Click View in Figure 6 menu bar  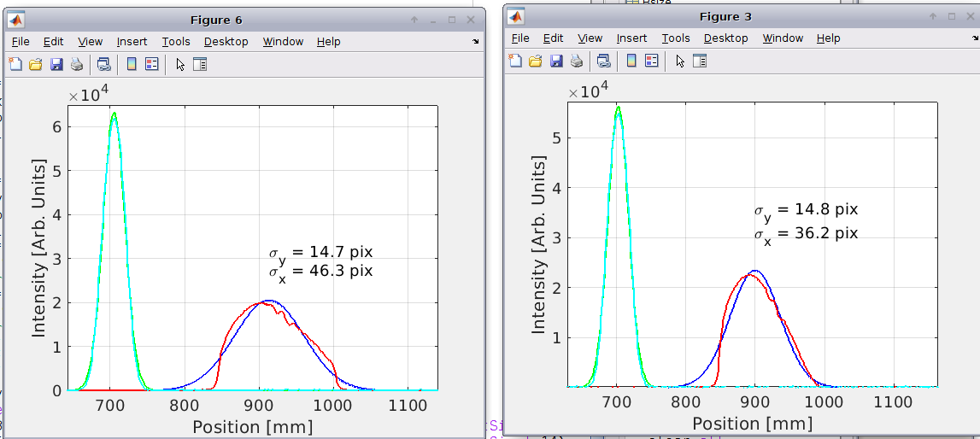(90, 41)
